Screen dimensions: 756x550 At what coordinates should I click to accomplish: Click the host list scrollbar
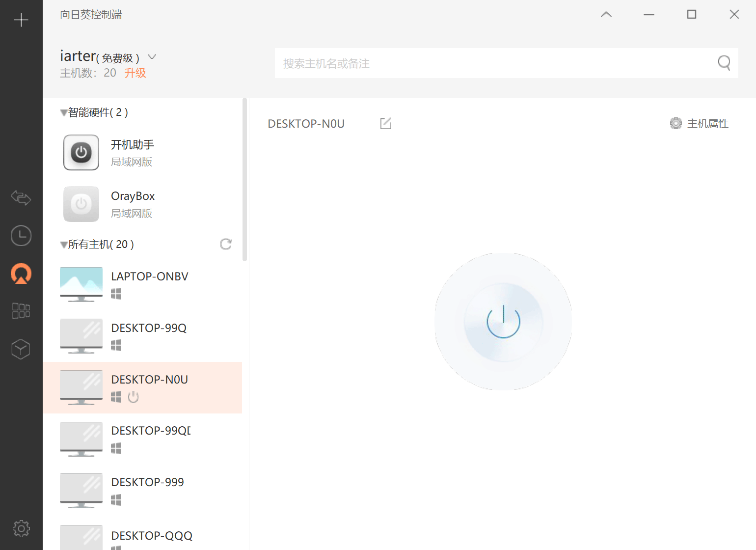(x=244, y=179)
